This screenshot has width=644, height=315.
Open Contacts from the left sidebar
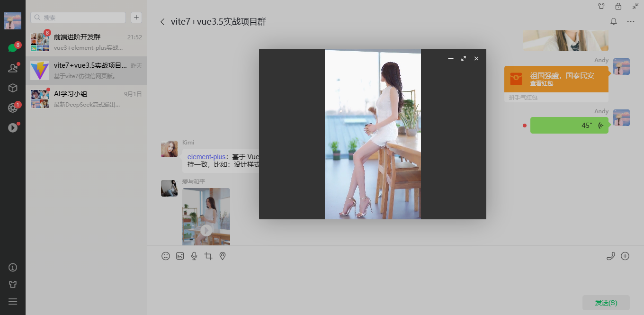click(13, 68)
